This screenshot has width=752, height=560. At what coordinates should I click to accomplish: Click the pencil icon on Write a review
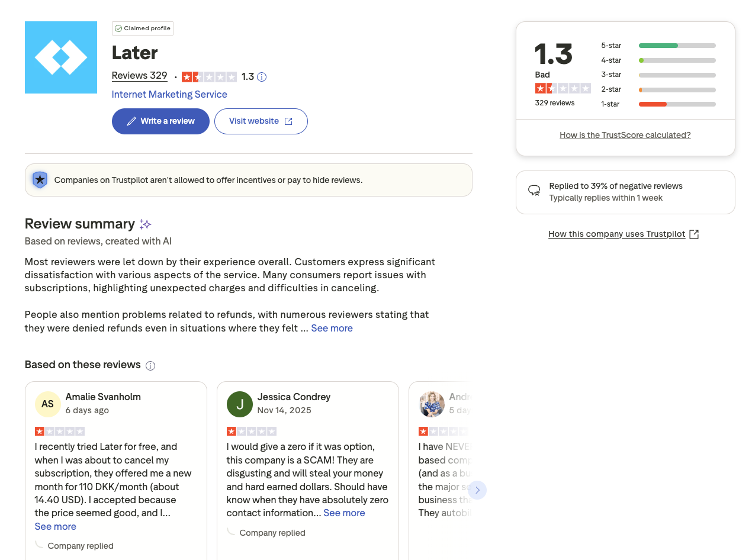click(133, 121)
